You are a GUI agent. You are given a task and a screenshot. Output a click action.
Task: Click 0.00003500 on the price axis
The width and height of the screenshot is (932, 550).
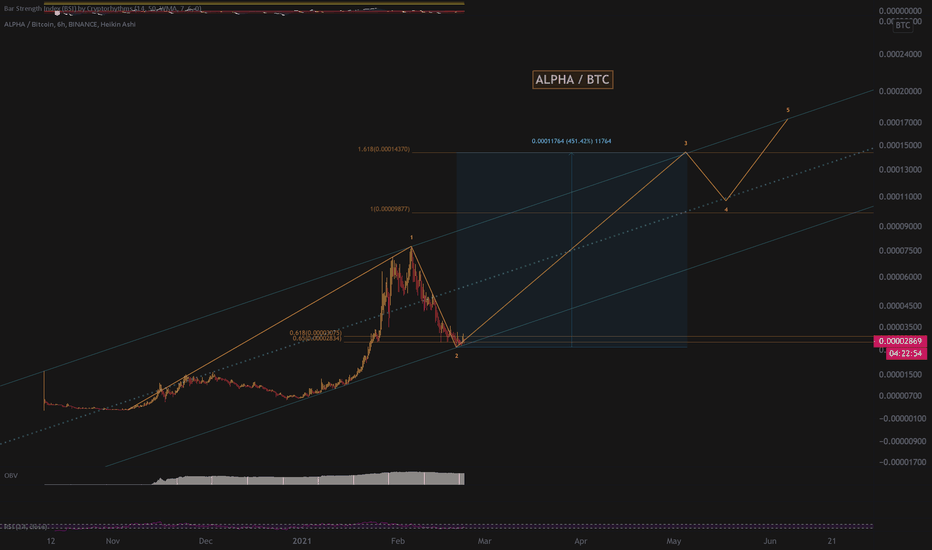point(900,327)
